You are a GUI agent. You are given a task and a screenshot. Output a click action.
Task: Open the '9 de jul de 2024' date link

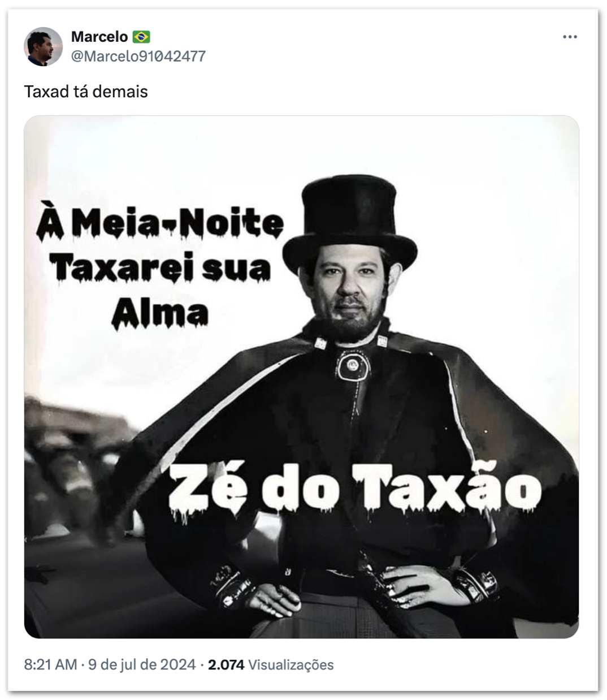coord(142,664)
